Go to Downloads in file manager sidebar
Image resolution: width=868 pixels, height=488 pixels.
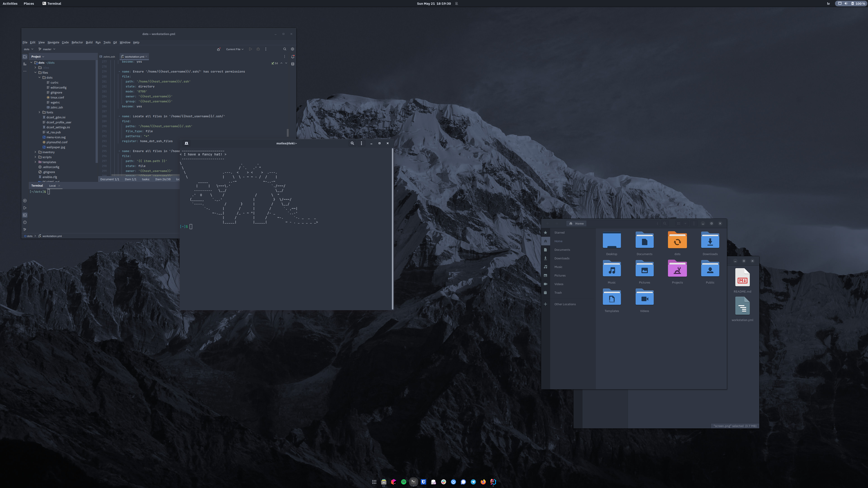(x=561, y=258)
